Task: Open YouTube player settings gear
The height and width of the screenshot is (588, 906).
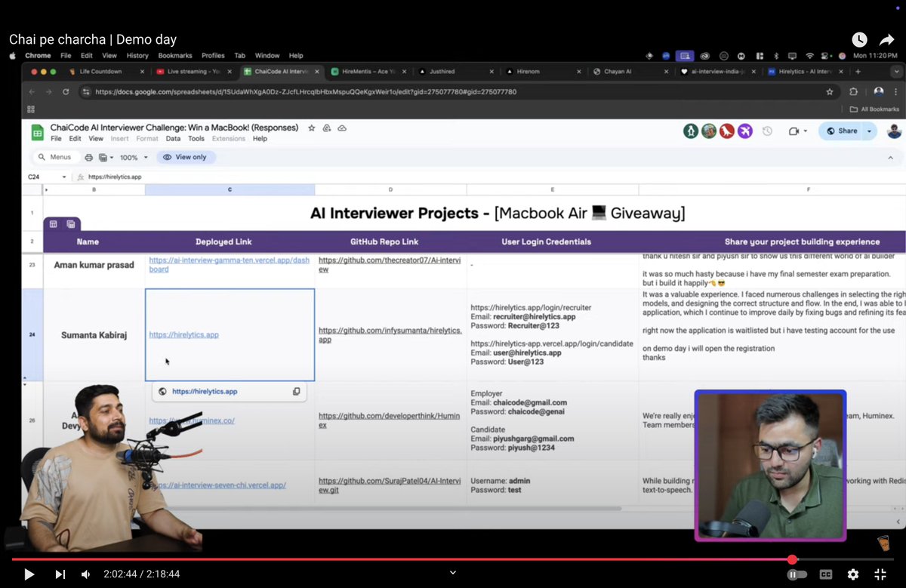Action: (x=853, y=574)
